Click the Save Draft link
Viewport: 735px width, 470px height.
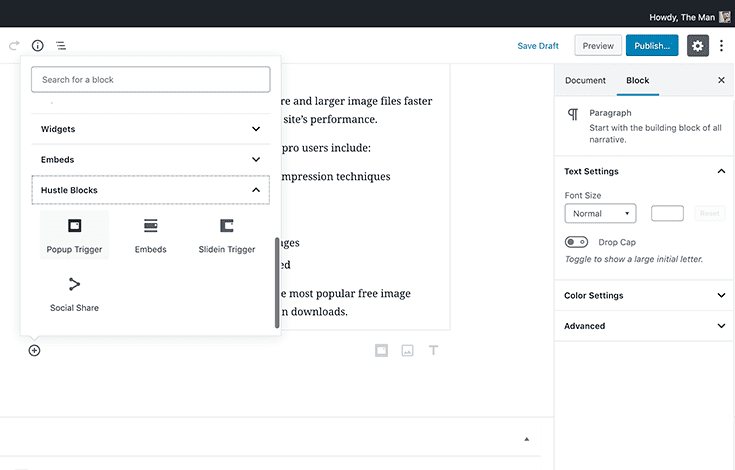click(538, 46)
